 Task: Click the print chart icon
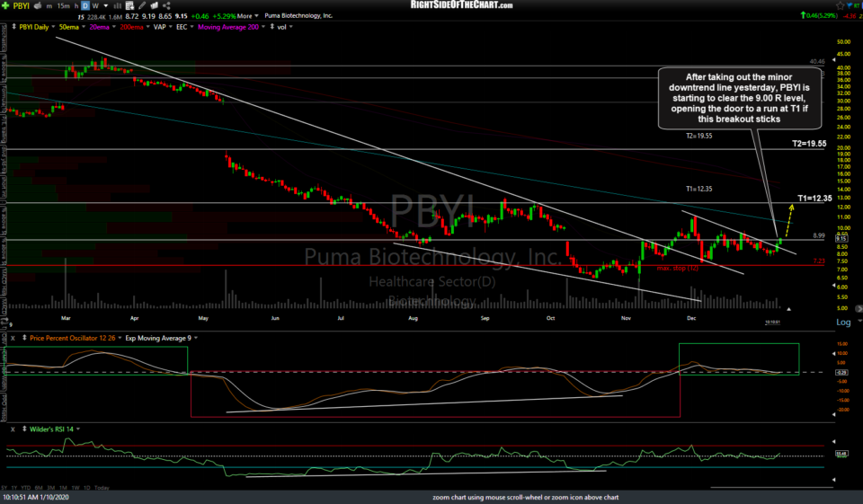click(38, 5)
